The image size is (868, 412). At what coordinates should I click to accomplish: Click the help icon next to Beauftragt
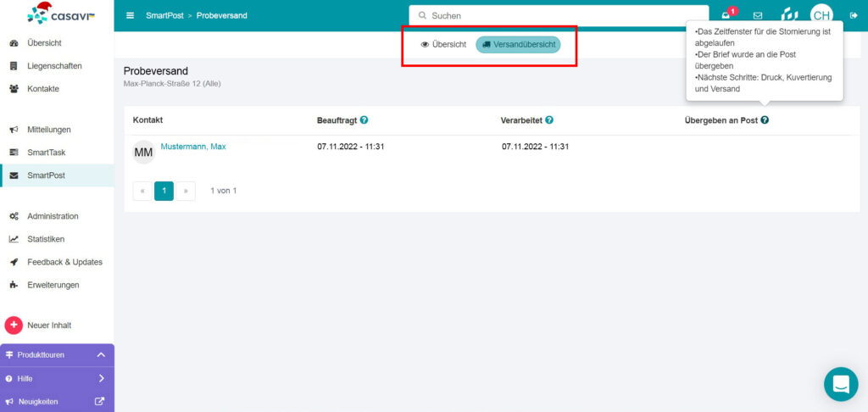pos(364,120)
